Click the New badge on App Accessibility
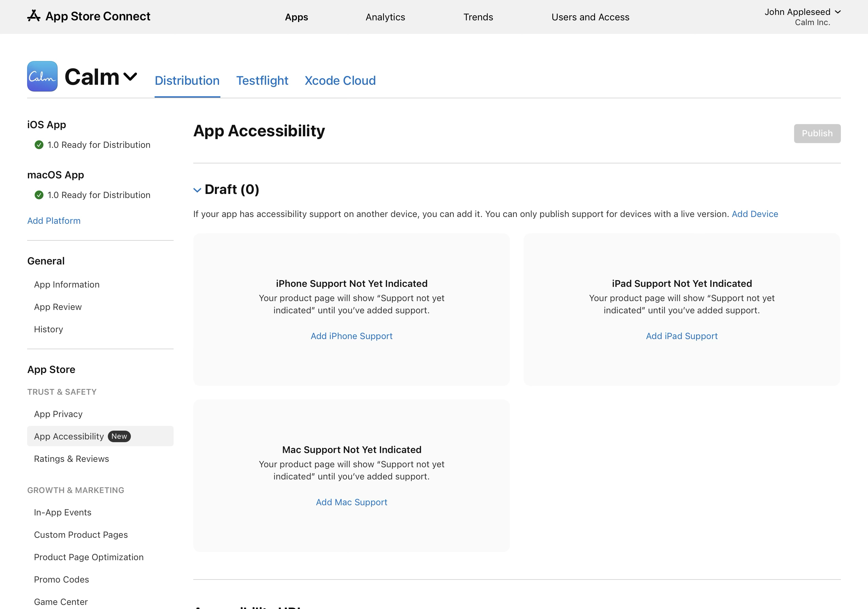 (119, 436)
